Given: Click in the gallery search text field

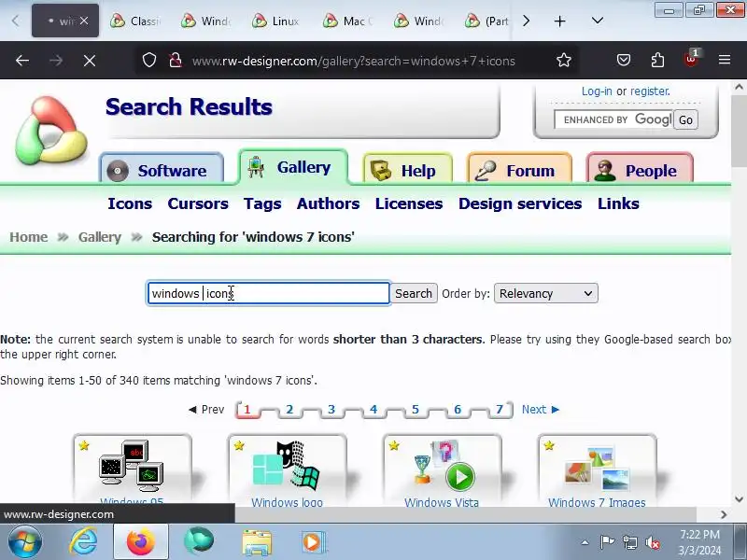Looking at the screenshot, I should [x=269, y=293].
